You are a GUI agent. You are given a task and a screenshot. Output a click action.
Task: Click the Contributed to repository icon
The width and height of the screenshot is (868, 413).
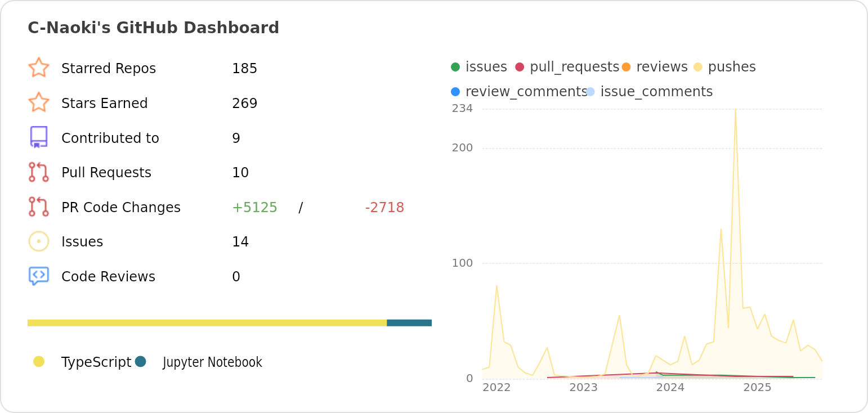coord(39,137)
